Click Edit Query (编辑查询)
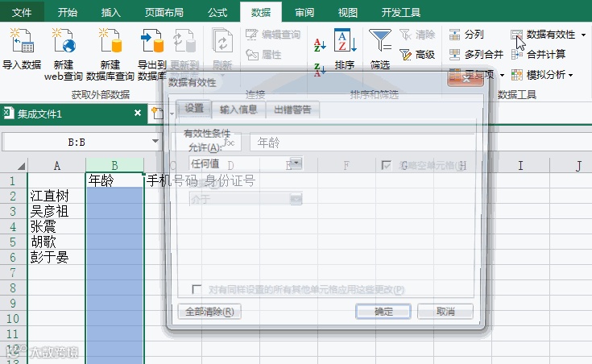The height and width of the screenshot is (364, 592). pyautogui.click(x=273, y=35)
